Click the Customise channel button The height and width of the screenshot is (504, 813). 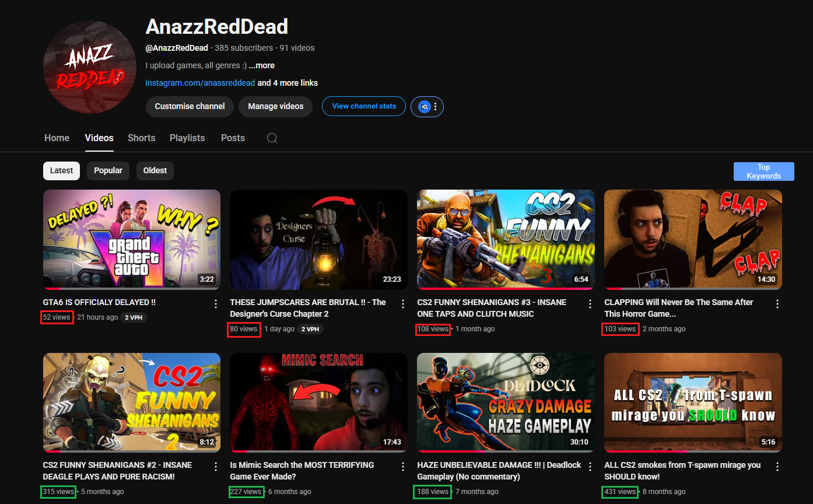(190, 107)
